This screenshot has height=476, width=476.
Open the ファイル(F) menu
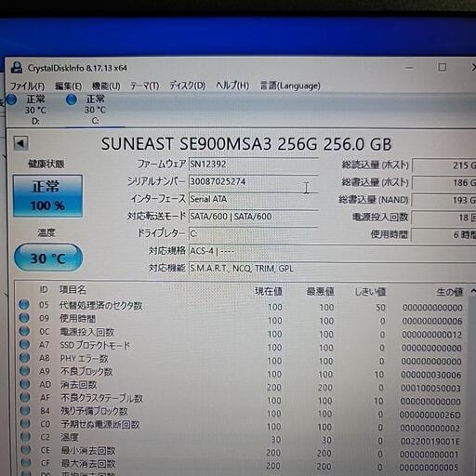click(28, 86)
